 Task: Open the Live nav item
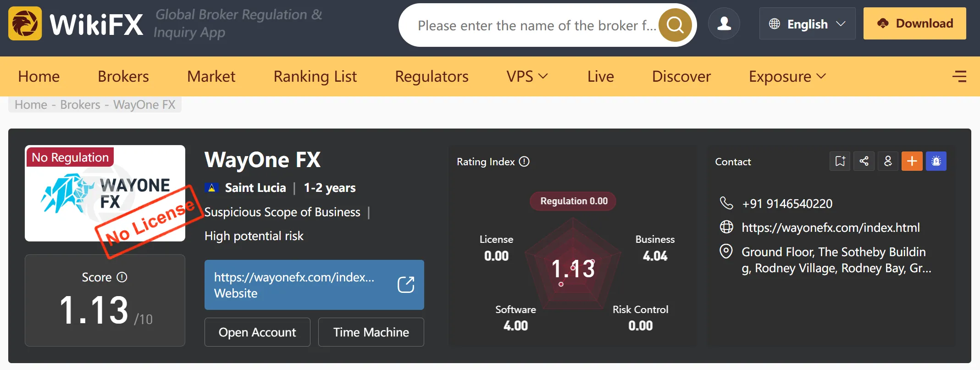tap(601, 76)
